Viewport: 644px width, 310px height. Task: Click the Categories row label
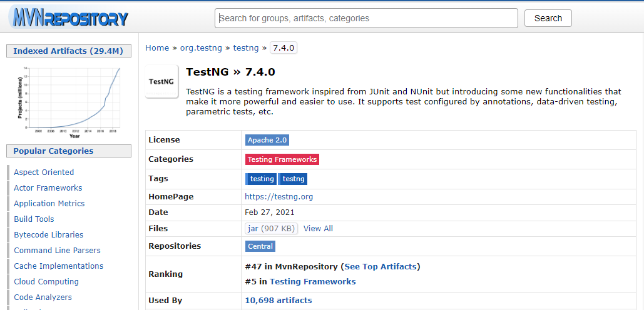tap(171, 159)
